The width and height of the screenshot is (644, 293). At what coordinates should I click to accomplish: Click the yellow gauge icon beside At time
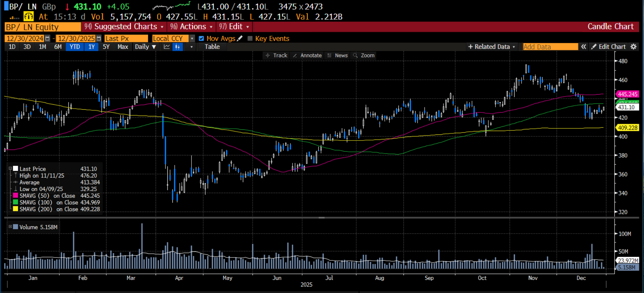pos(29,16)
